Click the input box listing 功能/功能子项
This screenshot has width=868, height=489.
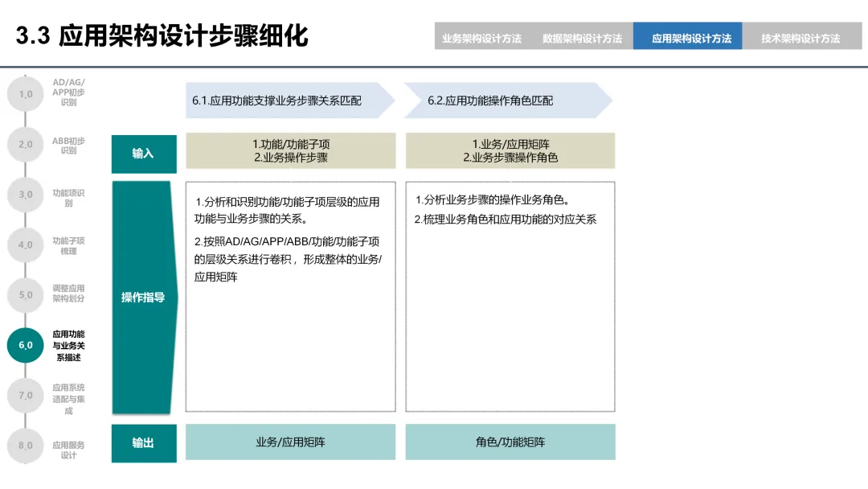[x=291, y=150]
